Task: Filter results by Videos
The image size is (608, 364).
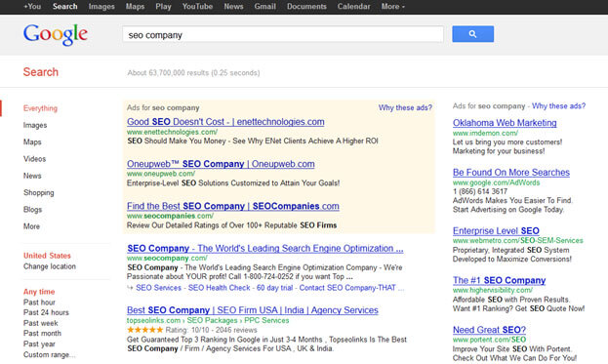Action: tap(34, 159)
